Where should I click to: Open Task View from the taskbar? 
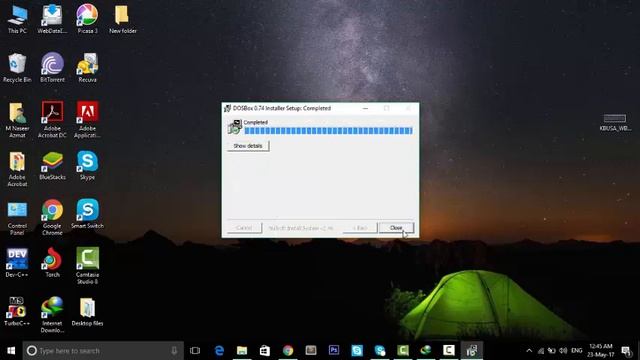[195, 350]
